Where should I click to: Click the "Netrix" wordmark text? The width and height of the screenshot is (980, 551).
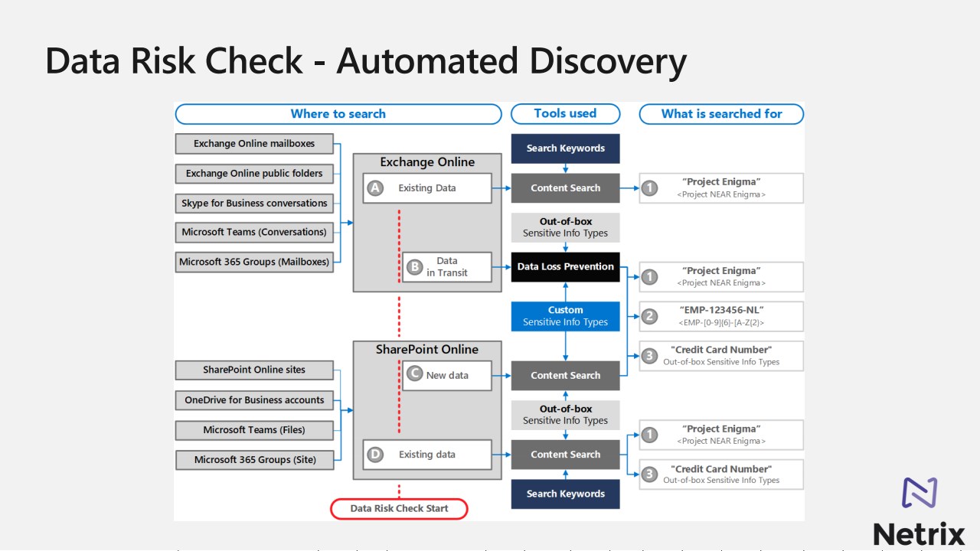920,533
